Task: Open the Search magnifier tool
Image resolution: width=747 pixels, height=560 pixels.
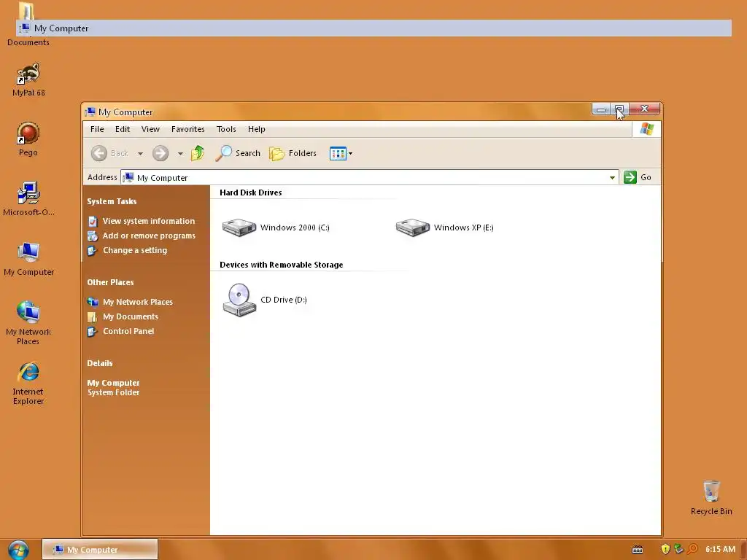Action: coord(238,153)
